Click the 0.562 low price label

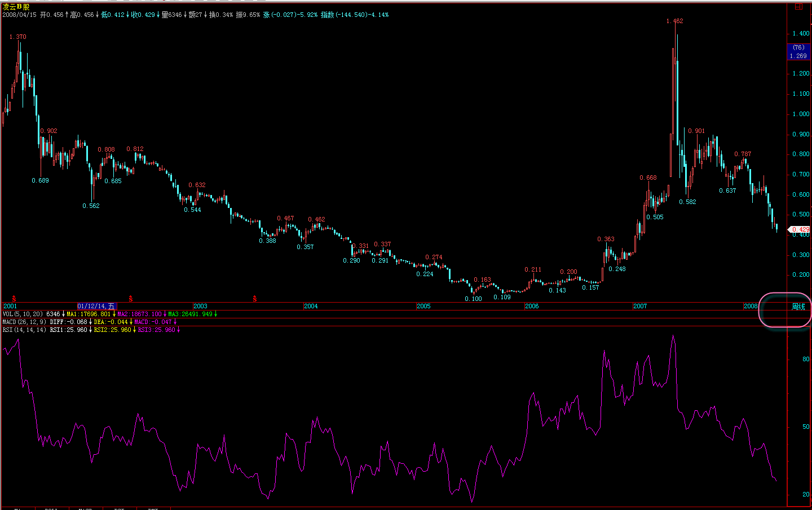[x=91, y=206]
